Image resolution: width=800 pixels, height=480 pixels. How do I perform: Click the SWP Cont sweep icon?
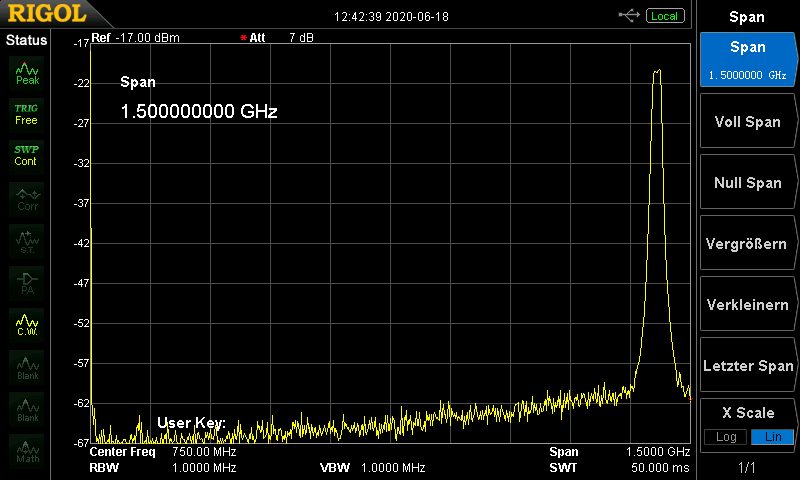point(27,156)
